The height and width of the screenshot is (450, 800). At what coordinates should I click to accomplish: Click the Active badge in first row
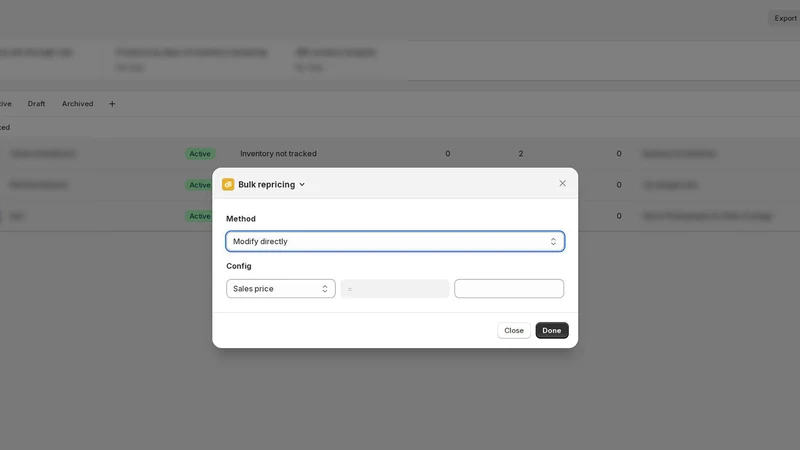tap(200, 154)
